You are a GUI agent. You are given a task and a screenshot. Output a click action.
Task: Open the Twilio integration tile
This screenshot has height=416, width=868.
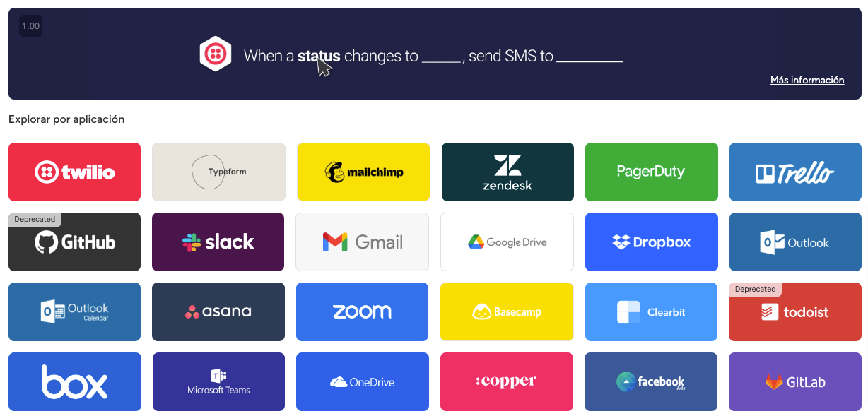pyautogui.click(x=74, y=172)
